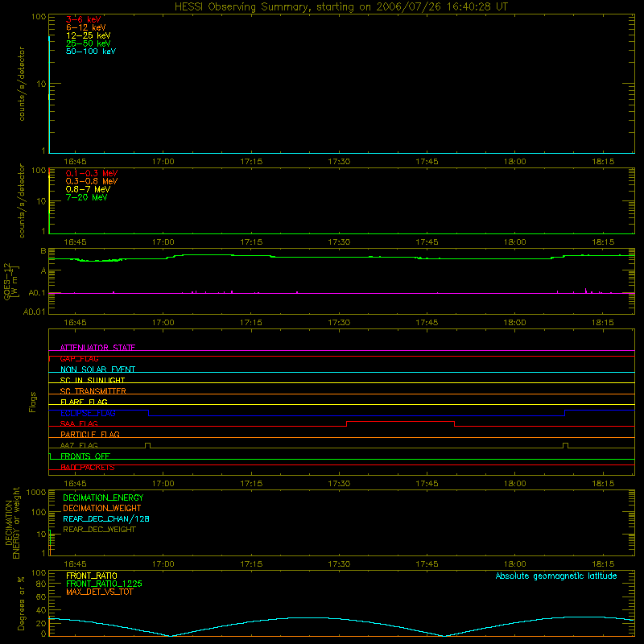This screenshot has height=644, width=644.
Task: Click the FRONT_RATIO_1225 legend label
Action: tap(105, 584)
